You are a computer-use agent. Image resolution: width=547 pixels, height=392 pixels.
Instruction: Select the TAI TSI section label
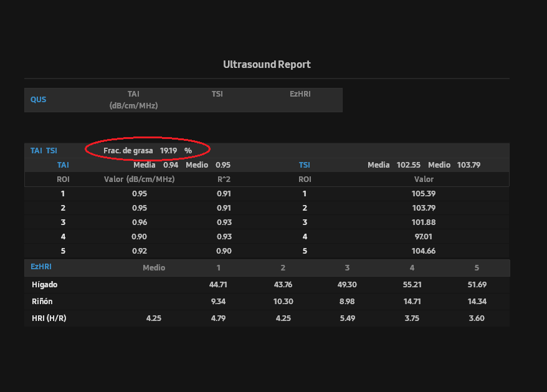(x=44, y=151)
